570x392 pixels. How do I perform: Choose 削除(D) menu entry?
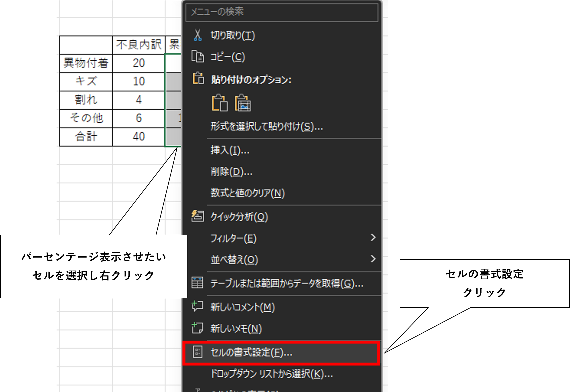(231, 171)
